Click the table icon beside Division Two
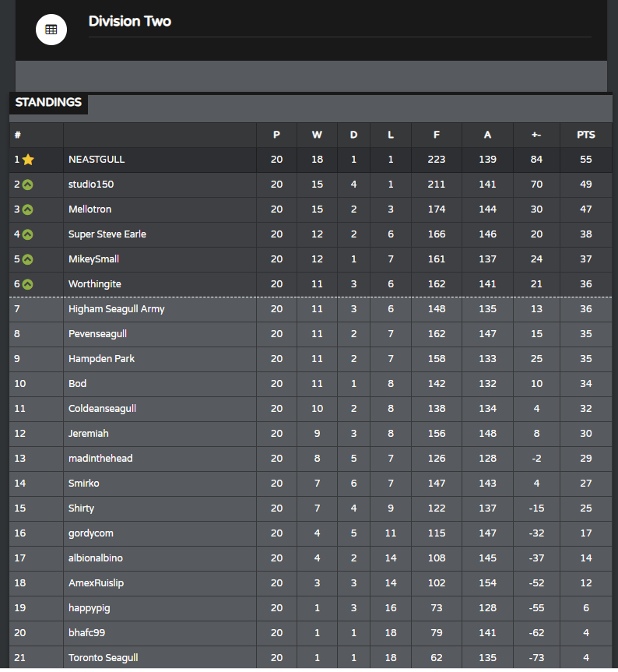The image size is (618, 672). click(x=51, y=30)
